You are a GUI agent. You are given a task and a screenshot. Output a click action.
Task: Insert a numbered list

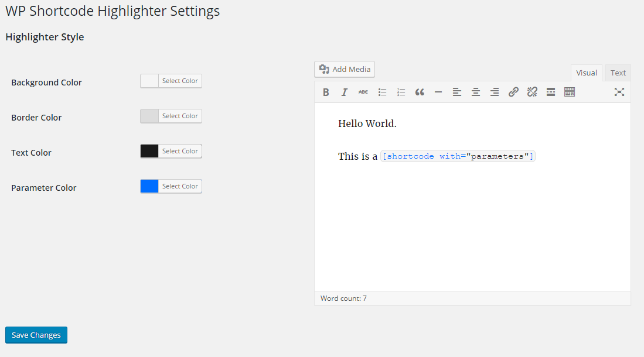click(401, 92)
